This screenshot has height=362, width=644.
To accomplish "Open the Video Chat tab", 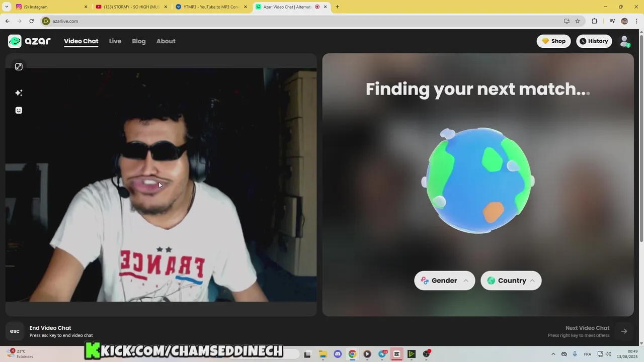I will click(x=81, y=41).
